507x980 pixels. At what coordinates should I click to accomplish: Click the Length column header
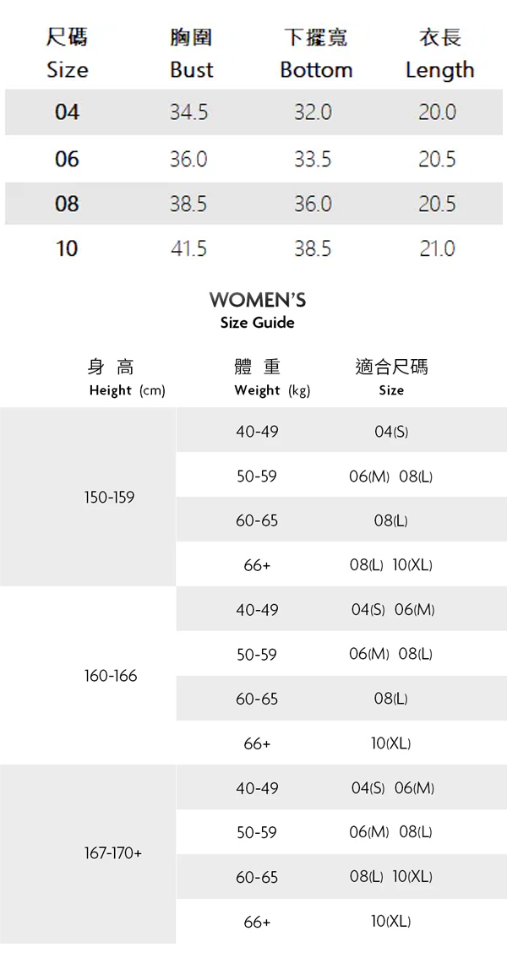[439, 53]
